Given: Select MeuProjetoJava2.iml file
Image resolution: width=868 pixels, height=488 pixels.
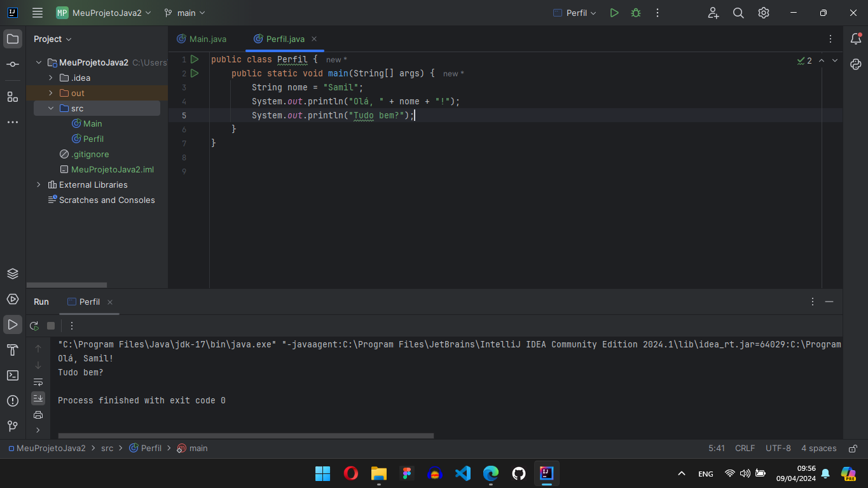Looking at the screenshot, I should tap(107, 169).
